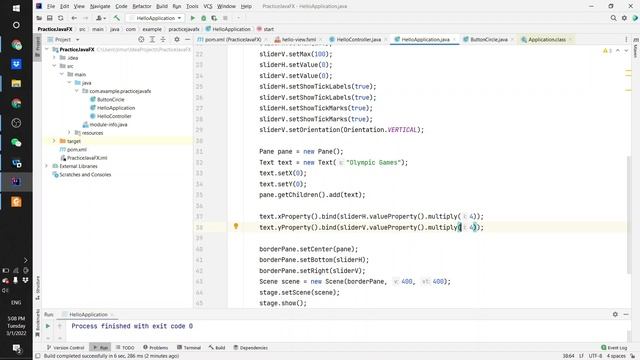Image resolution: width=640 pixels, height=360 pixels.
Task: Expand the resources folder
Action: pyautogui.click(x=69, y=133)
